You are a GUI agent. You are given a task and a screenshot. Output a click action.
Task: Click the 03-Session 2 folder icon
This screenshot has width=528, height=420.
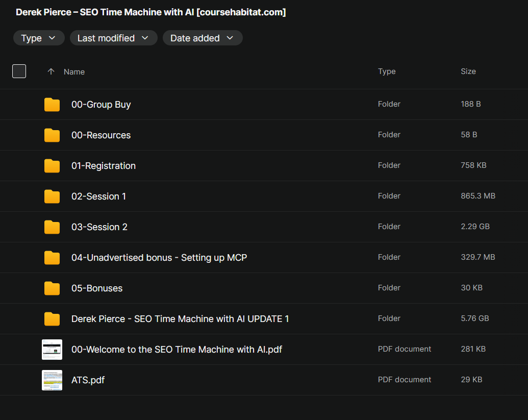pyautogui.click(x=52, y=227)
